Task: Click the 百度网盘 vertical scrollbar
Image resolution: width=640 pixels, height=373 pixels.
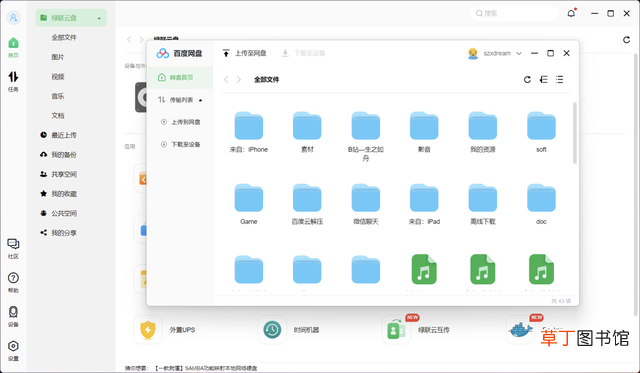Action: [575, 133]
